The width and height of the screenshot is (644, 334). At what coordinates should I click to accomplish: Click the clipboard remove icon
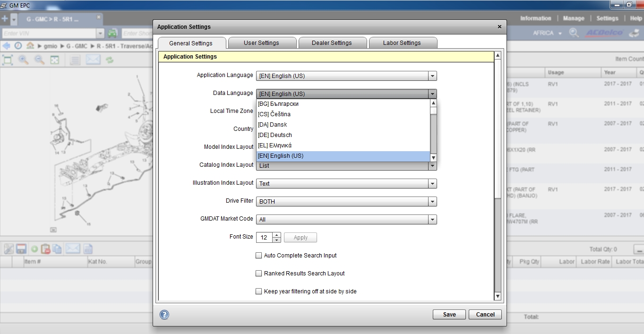[x=45, y=249]
